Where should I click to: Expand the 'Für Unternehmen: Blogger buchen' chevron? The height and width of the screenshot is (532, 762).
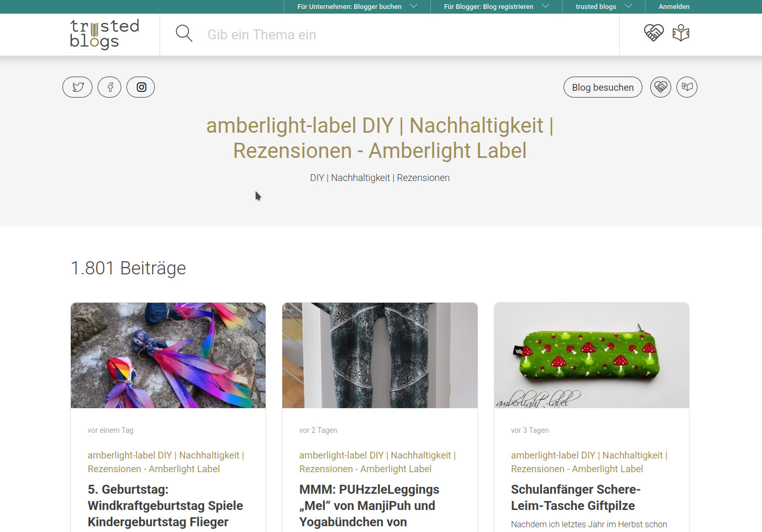(414, 6)
